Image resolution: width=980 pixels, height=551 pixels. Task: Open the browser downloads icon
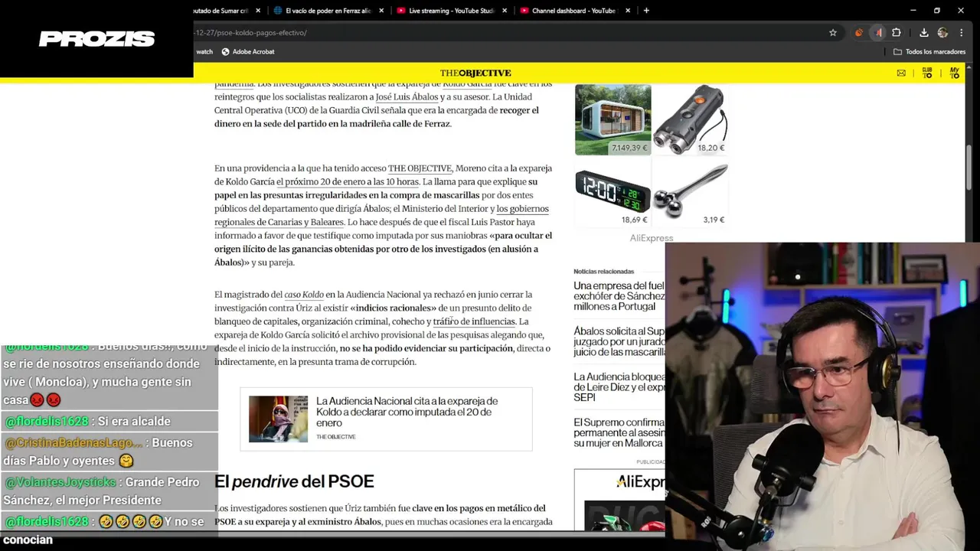click(x=924, y=33)
